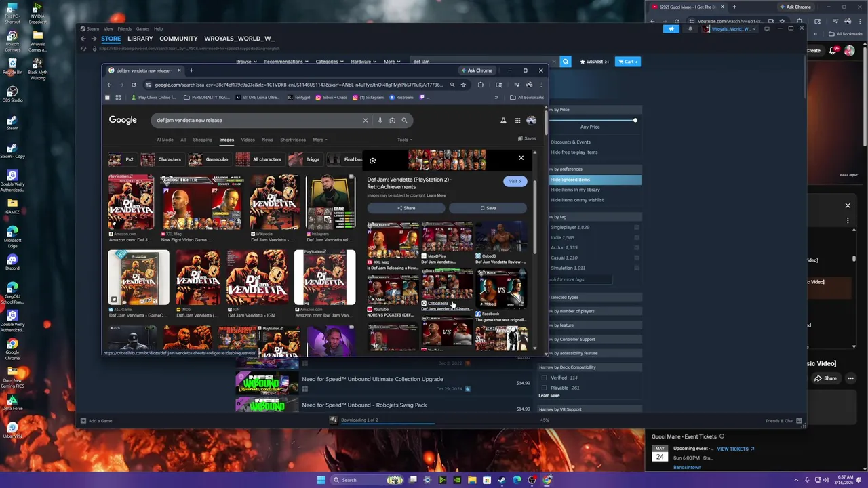The image size is (868, 488).
Task: Filter Steam results by Indie tag
Action: (x=594, y=237)
